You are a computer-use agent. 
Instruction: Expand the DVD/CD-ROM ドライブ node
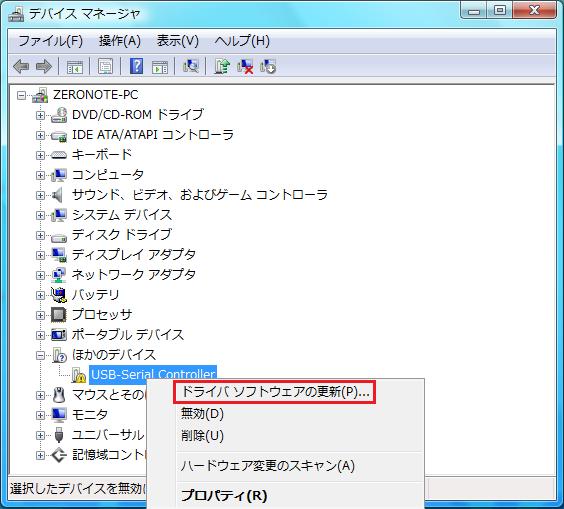click(40, 115)
